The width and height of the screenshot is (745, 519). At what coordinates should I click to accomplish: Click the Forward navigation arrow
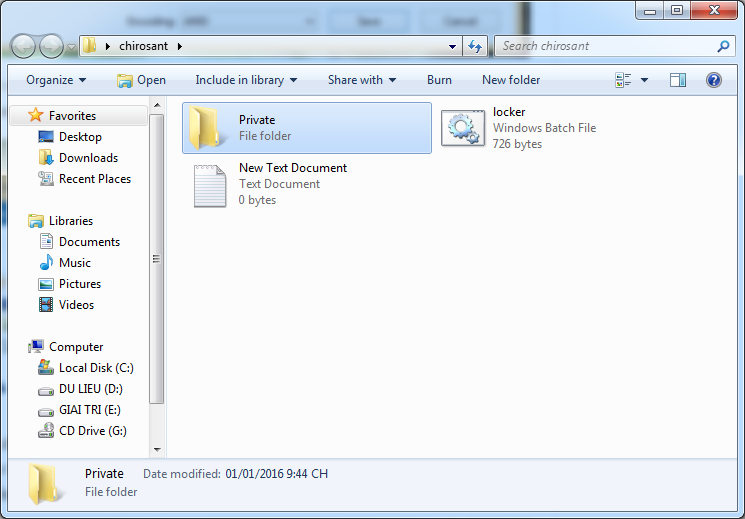pos(51,46)
